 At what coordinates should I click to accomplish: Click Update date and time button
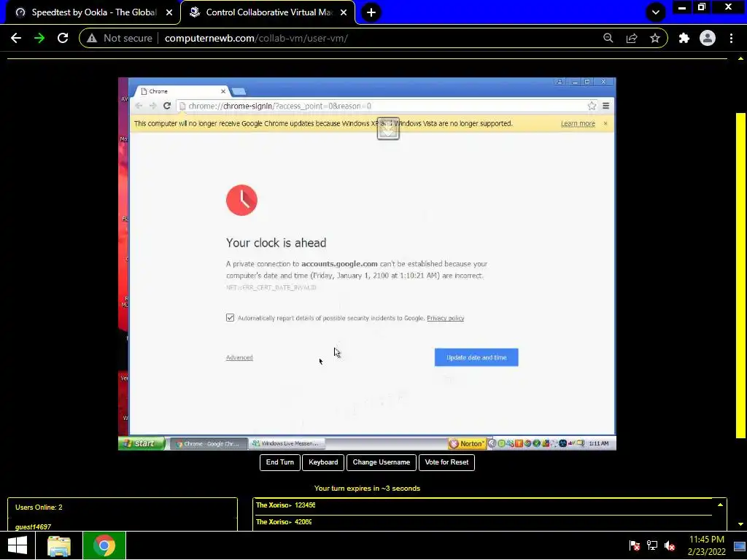pyautogui.click(x=476, y=357)
